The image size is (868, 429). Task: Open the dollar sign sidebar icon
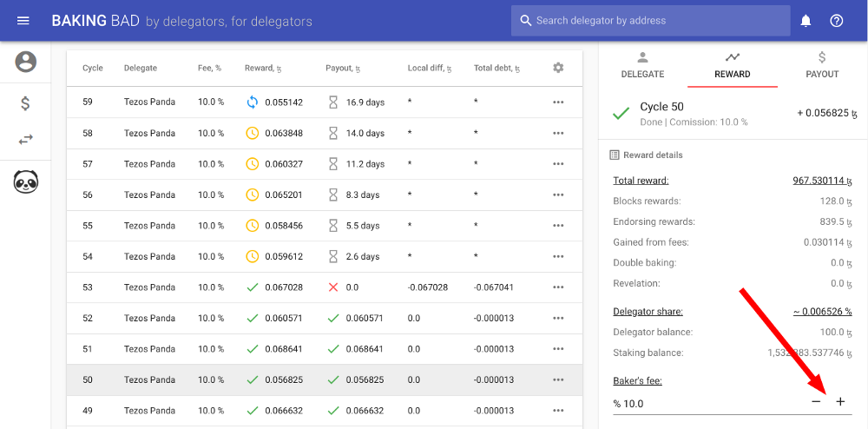click(25, 103)
